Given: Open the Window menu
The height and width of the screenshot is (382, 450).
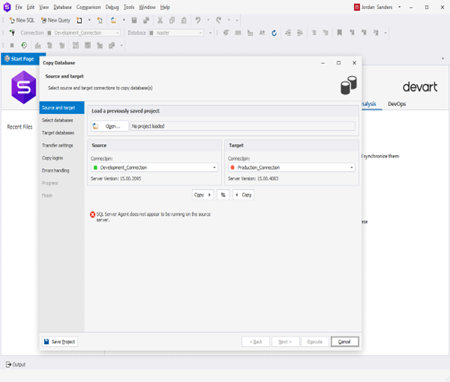Looking at the screenshot, I should pos(147,7).
